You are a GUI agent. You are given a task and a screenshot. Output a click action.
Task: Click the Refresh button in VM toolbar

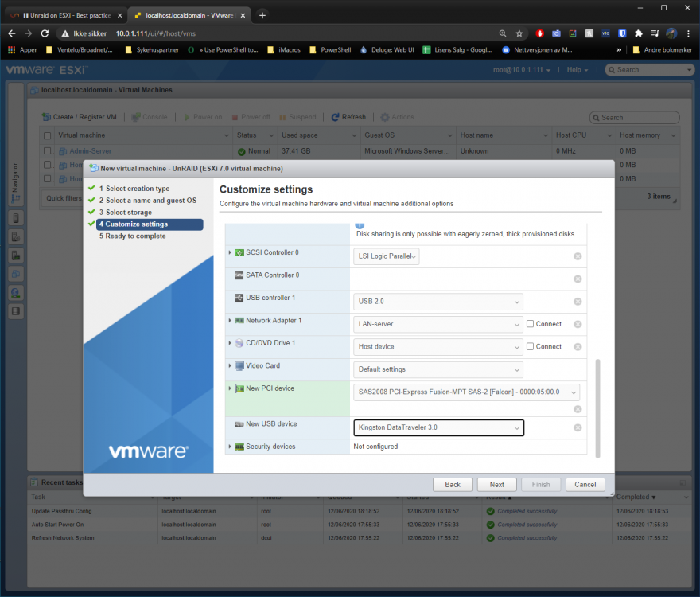pyautogui.click(x=348, y=117)
